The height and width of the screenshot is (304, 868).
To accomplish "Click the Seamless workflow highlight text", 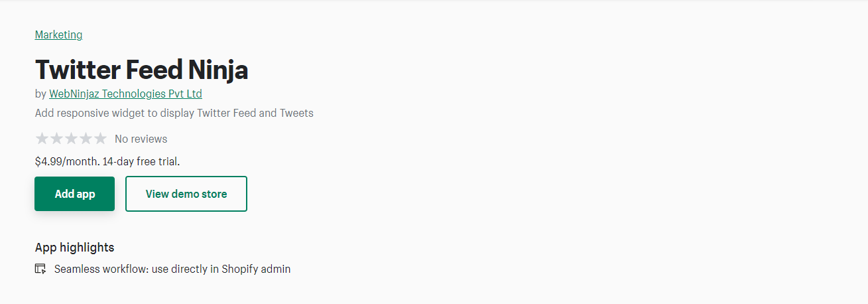I will 172,269.
